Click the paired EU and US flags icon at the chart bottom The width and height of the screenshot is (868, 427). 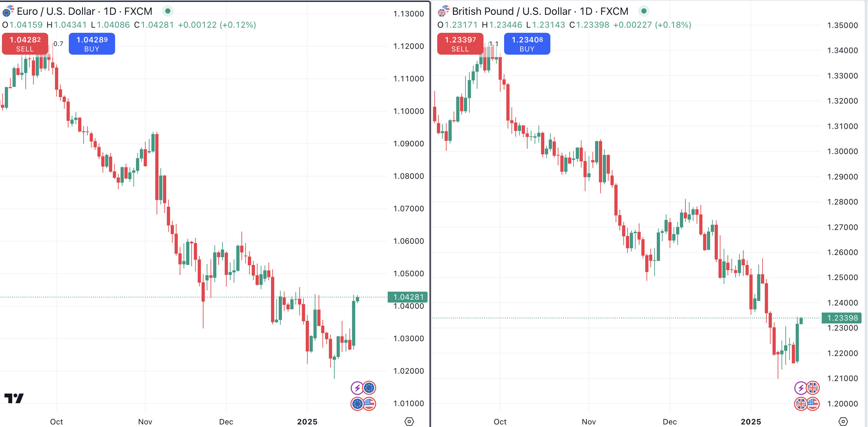(363, 404)
